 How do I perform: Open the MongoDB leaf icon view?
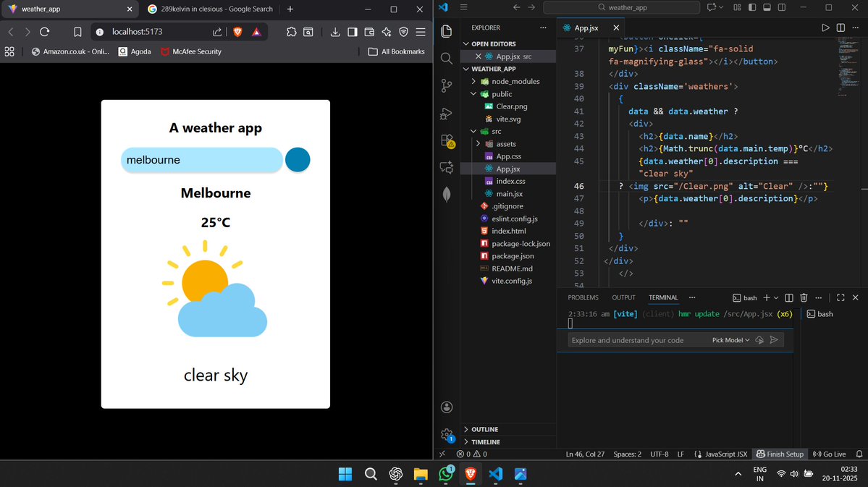pos(447,194)
